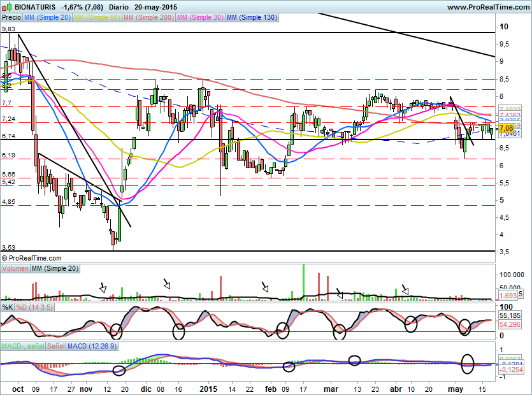Click the 55,185 stochastic value tag
The image size is (532, 395).
[x=510, y=315]
